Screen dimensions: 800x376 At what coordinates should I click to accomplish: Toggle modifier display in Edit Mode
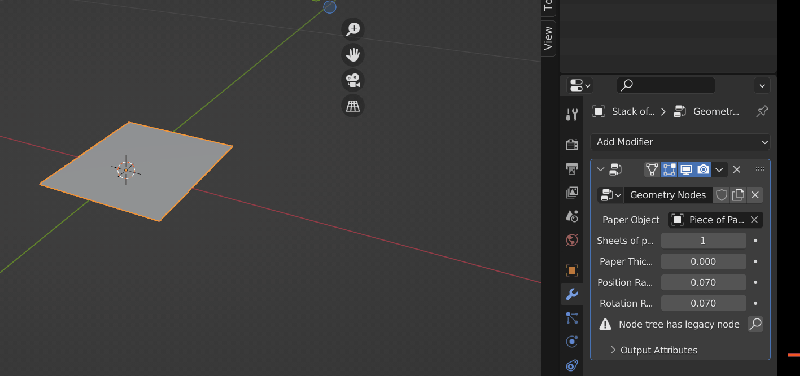669,169
